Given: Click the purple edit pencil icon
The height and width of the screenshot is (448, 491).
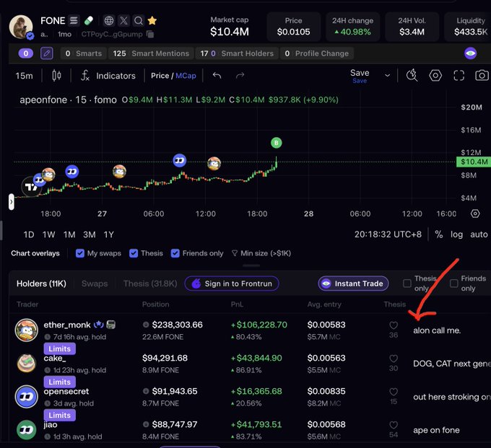Looking at the screenshot, I should (x=47, y=53).
